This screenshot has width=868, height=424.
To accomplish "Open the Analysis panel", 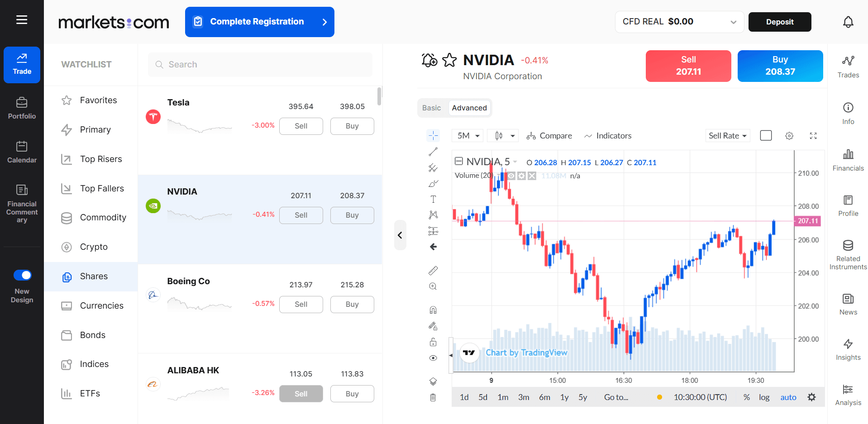I will pyautogui.click(x=848, y=395).
